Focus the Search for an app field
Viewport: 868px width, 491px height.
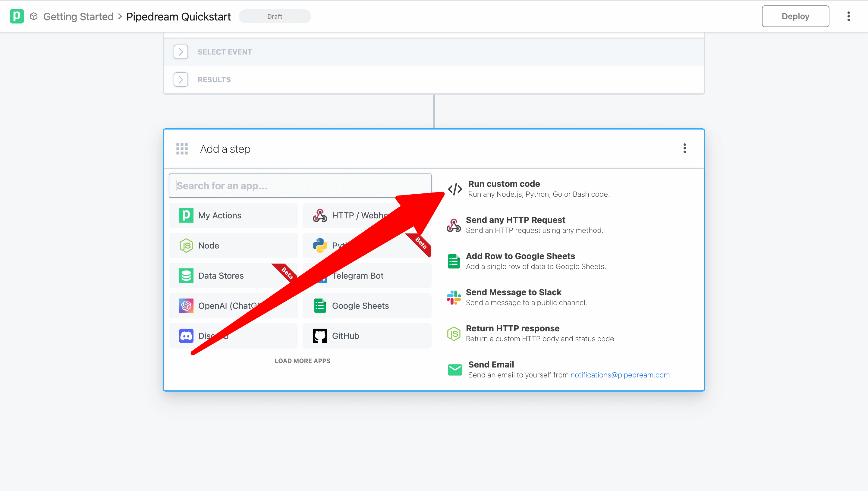pyautogui.click(x=300, y=186)
